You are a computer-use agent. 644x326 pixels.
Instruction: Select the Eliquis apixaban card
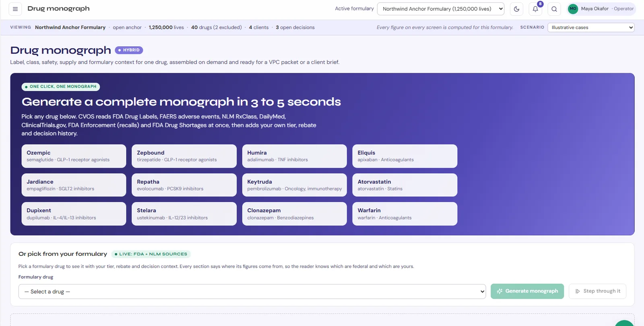(x=405, y=156)
